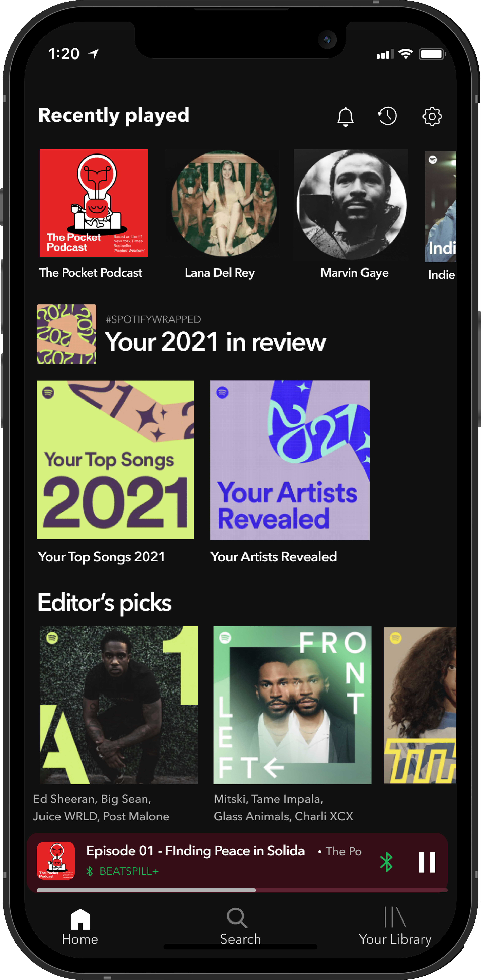Open settings gear icon
Screen dimensions: 483x980
tap(432, 116)
